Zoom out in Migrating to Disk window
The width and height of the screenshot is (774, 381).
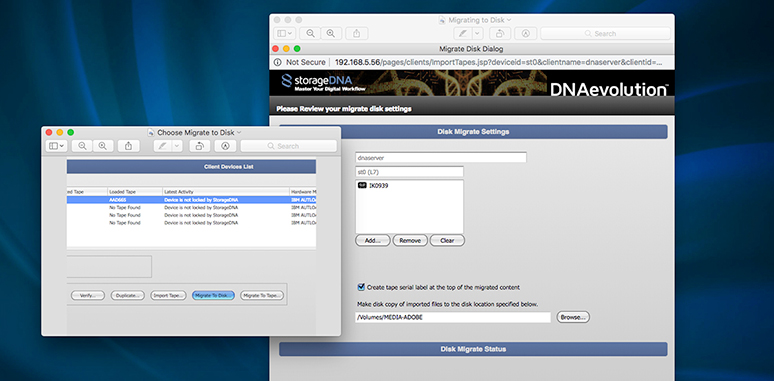[x=310, y=34]
